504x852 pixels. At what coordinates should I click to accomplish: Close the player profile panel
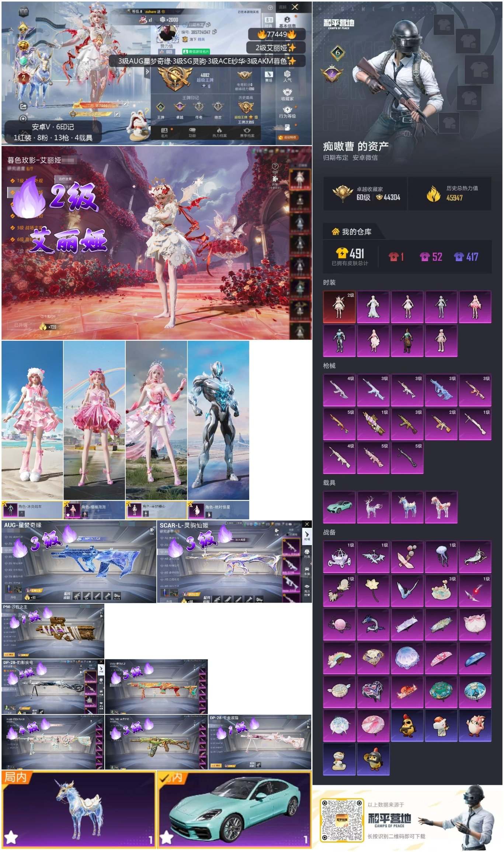pos(295,7)
